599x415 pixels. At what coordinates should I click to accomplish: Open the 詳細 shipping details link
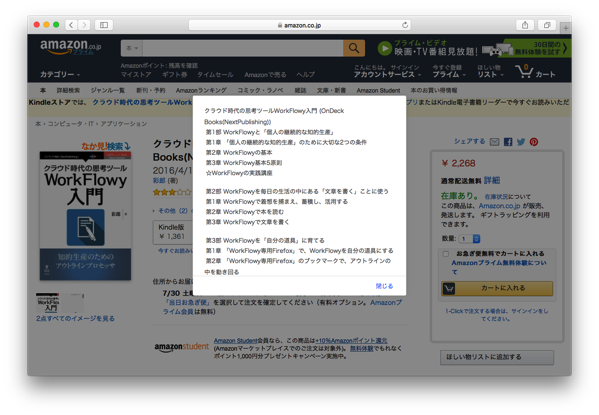(492, 180)
